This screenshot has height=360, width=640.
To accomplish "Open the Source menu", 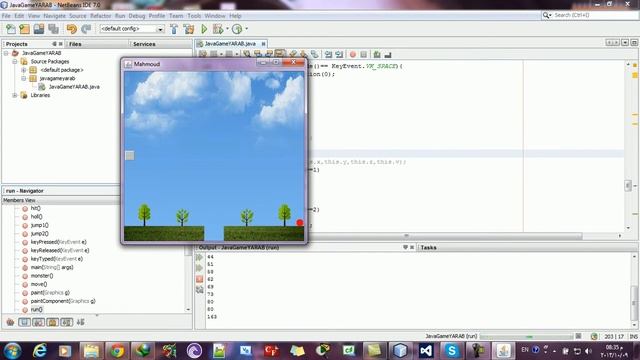I will (78, 16).
